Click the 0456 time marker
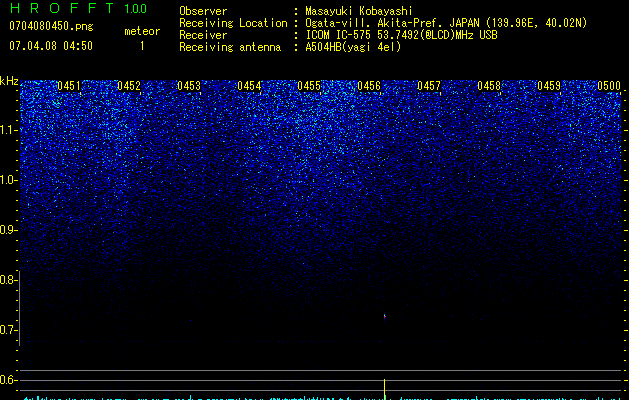Viewport: 629px width, 400px height. pos(369,86)
